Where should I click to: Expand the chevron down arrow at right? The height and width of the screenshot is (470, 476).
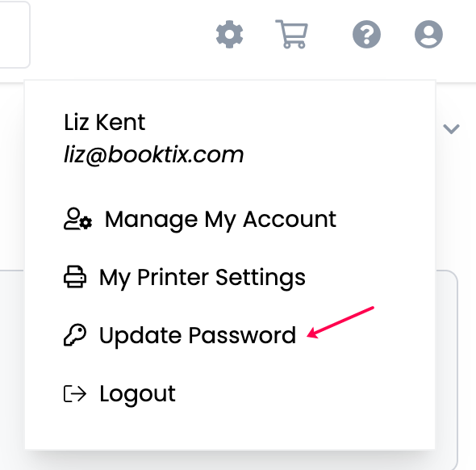[x=451, y=129]
